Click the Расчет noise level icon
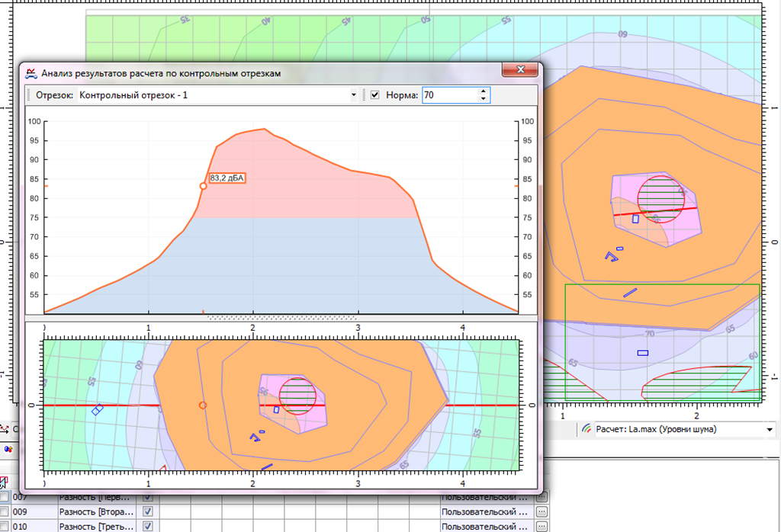 pos(587,429)
